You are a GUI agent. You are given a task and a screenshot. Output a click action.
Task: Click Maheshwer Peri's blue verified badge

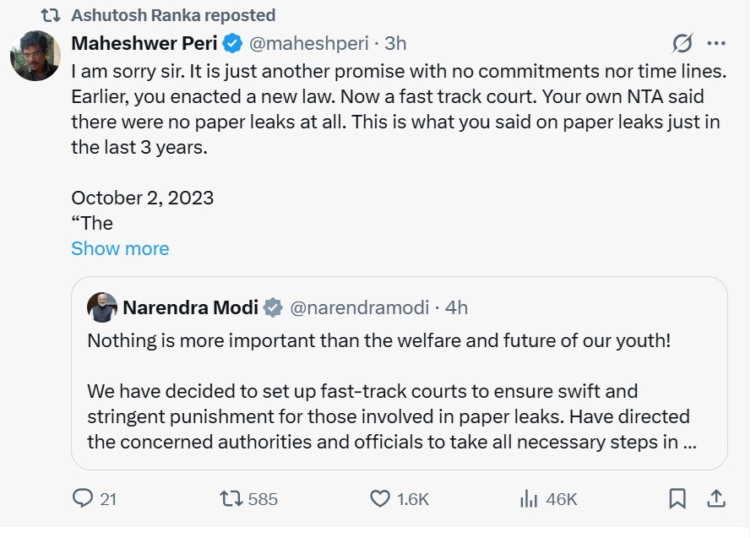[232, 43]
